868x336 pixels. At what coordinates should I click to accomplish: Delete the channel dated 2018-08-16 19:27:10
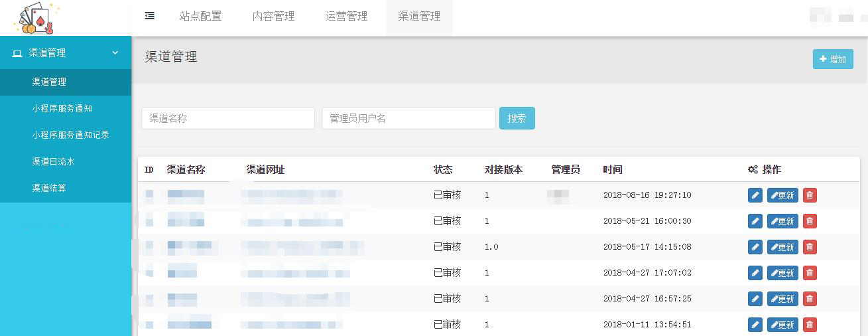(x=810, y=195)
